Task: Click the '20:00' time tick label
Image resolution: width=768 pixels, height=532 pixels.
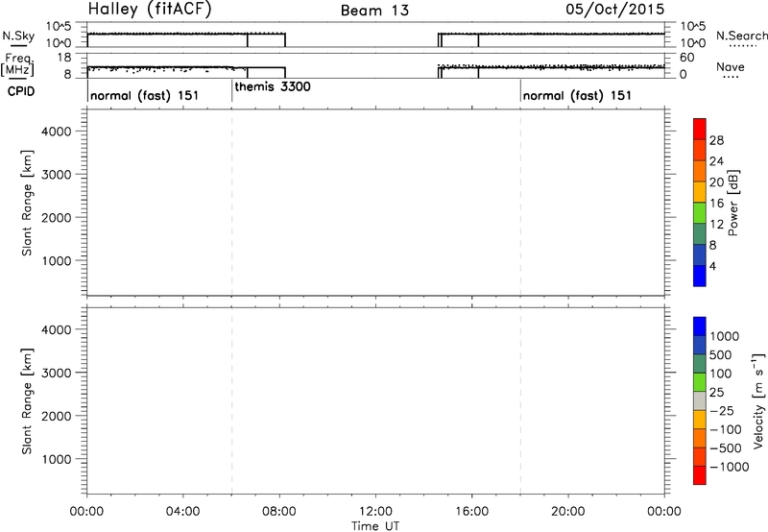Action: [567, 512]
